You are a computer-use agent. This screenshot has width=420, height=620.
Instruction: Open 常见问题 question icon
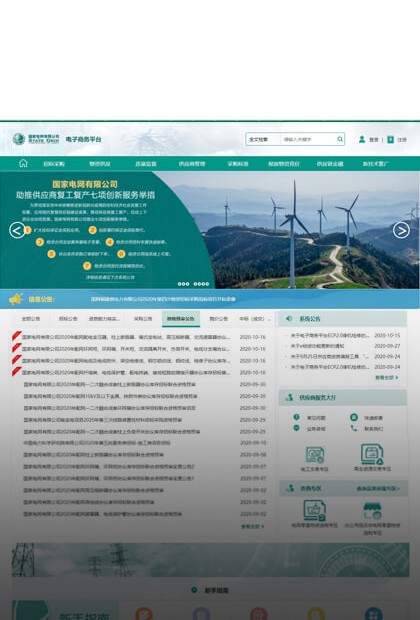tap(296, 417)
